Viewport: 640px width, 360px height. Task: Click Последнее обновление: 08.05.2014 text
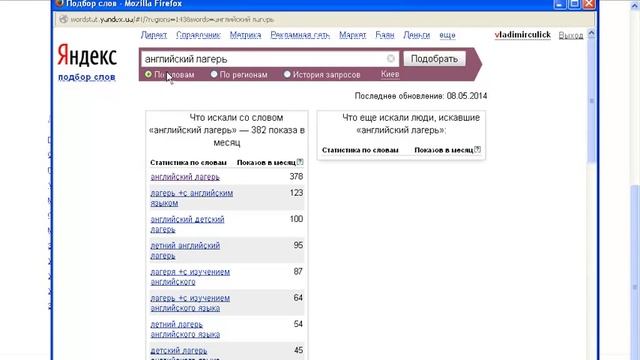click(421, 96)
